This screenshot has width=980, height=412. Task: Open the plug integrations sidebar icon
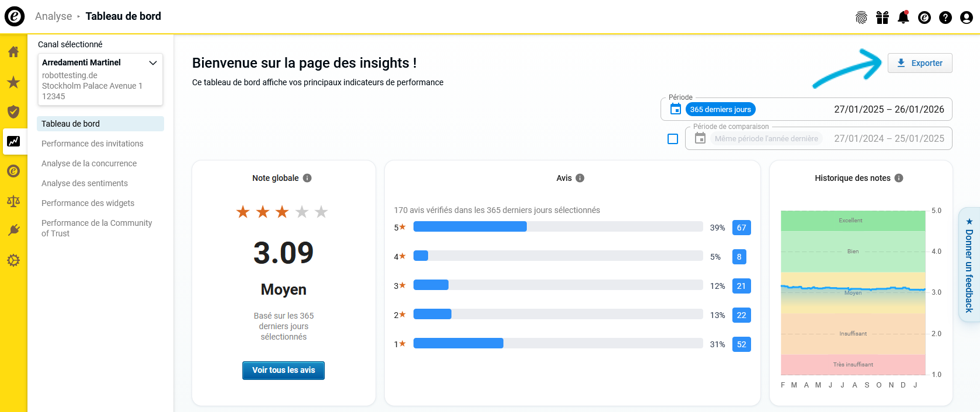13,231
